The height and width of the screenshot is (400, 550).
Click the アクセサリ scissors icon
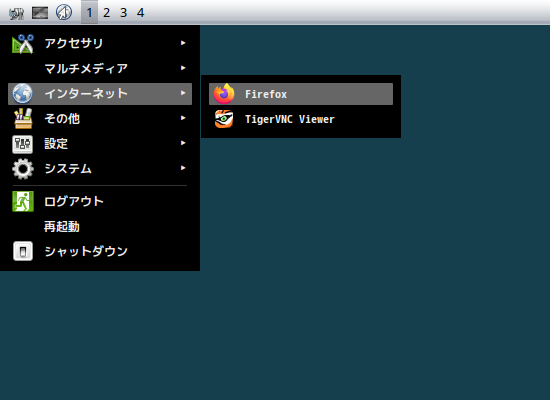click(x=23, y=44)
